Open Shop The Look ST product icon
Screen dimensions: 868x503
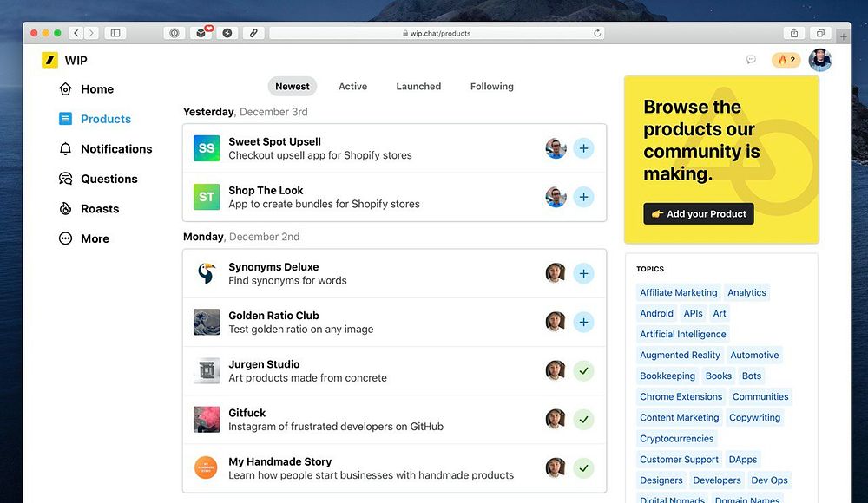(207, 197)
